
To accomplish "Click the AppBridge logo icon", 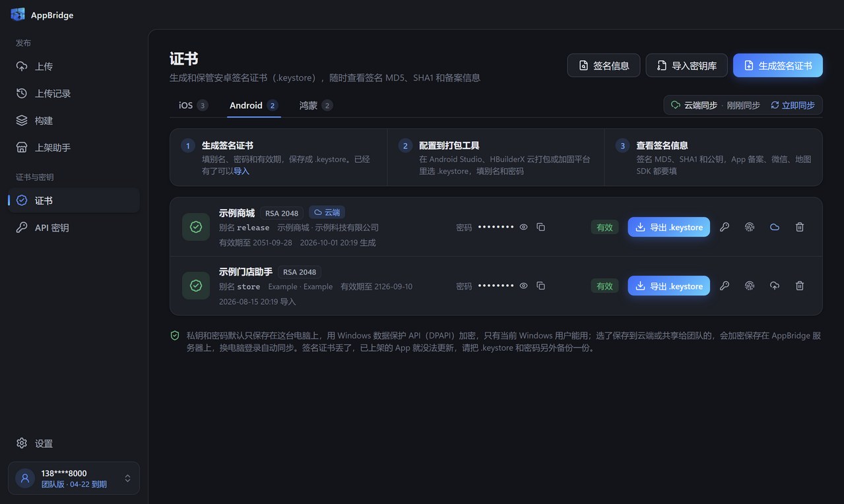I will pos(18,15).
